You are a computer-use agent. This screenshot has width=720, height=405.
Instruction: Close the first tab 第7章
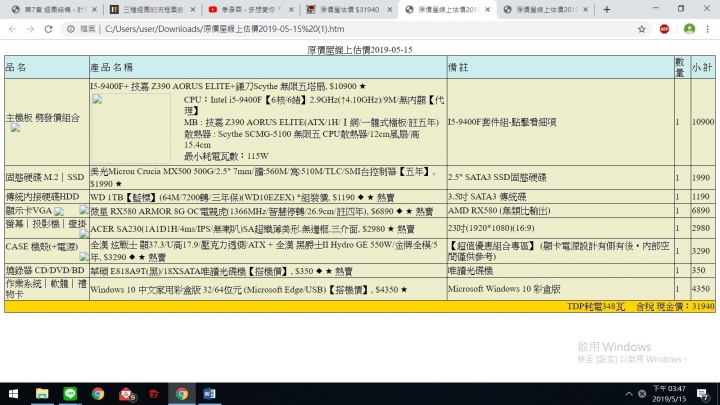click(x=94, y=10)
